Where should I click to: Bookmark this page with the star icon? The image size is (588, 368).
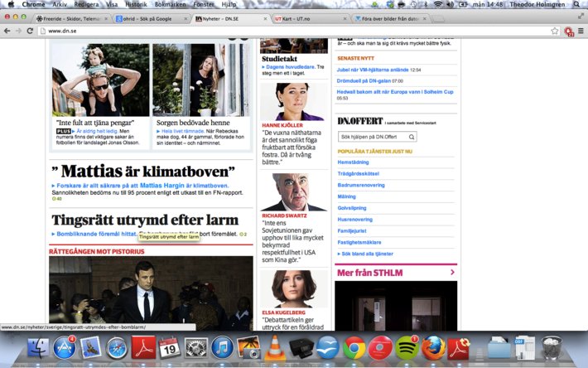(555, 31)
